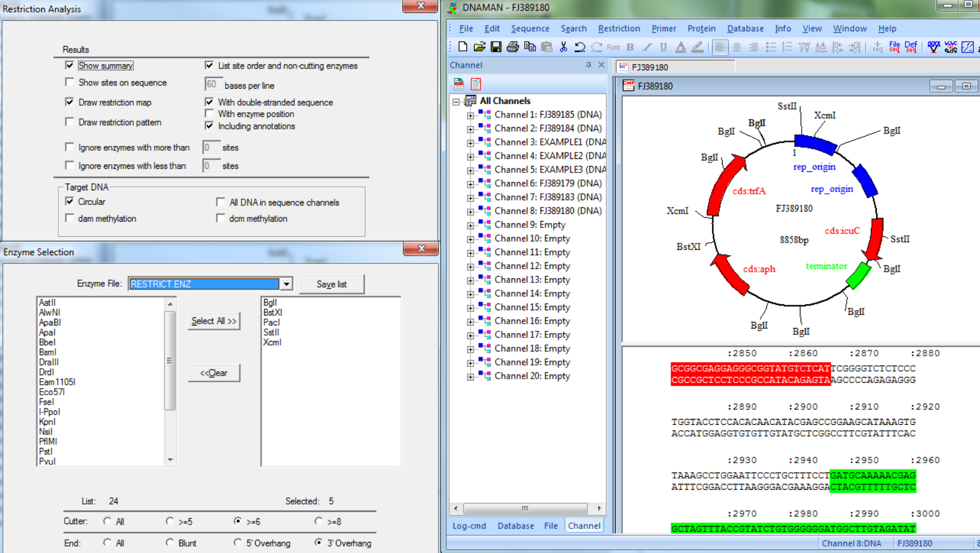Click the New document toolbar icon

tap(463, 47)
